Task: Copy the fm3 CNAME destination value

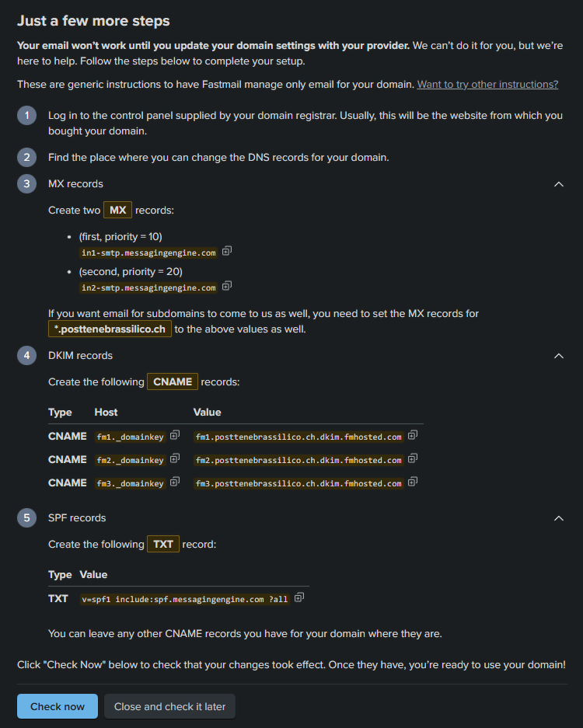Action: [411, 482]
